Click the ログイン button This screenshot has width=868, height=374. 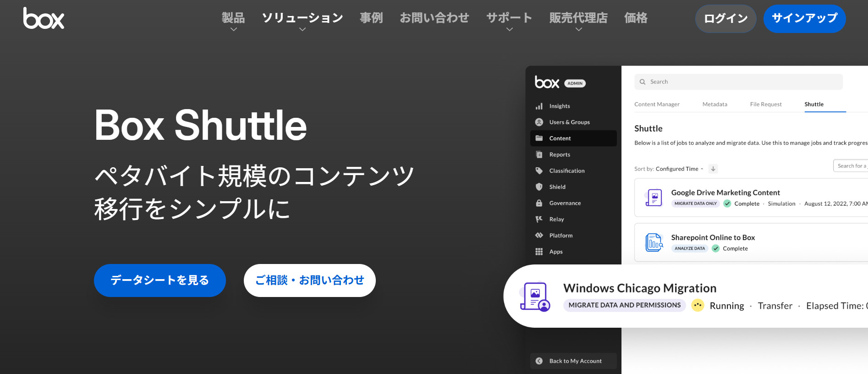coord(726,19)
